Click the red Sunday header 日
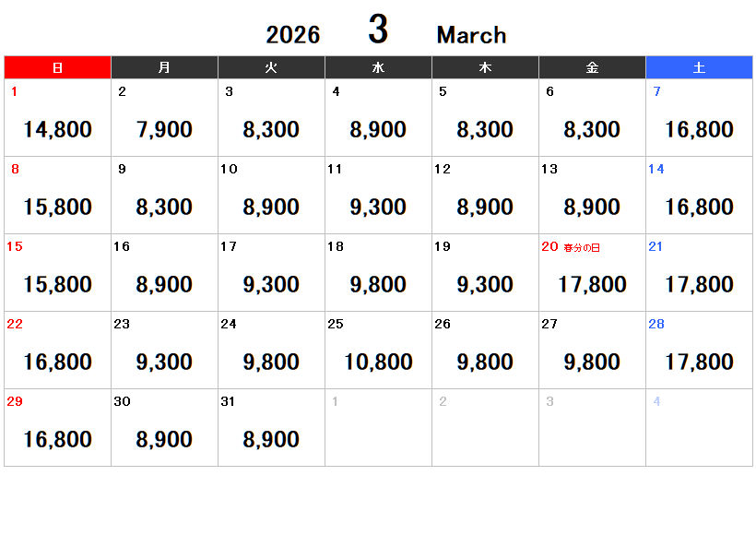This screenshot has width=756, height=535. (x=57, y=67)
